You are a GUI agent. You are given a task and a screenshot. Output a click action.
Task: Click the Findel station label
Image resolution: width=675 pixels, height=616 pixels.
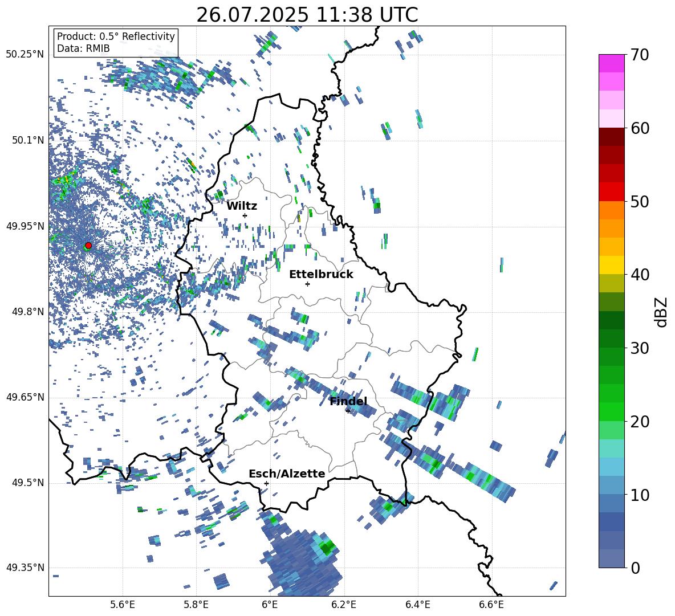[348, 401]
